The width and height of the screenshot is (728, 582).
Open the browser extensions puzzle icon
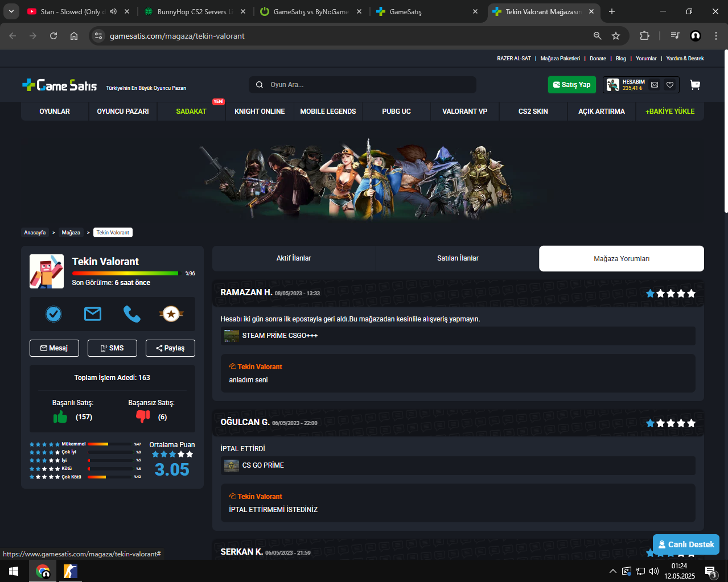coord(644,36)
